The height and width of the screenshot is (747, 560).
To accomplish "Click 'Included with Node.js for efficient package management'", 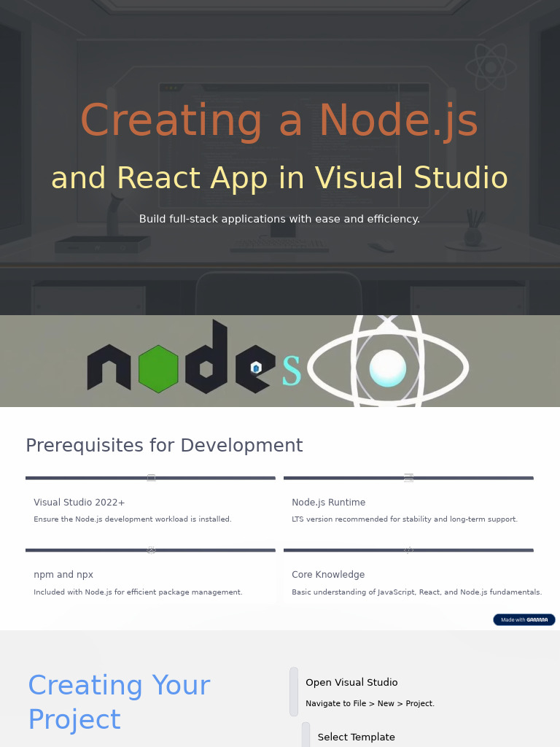I will pos(138,592).
